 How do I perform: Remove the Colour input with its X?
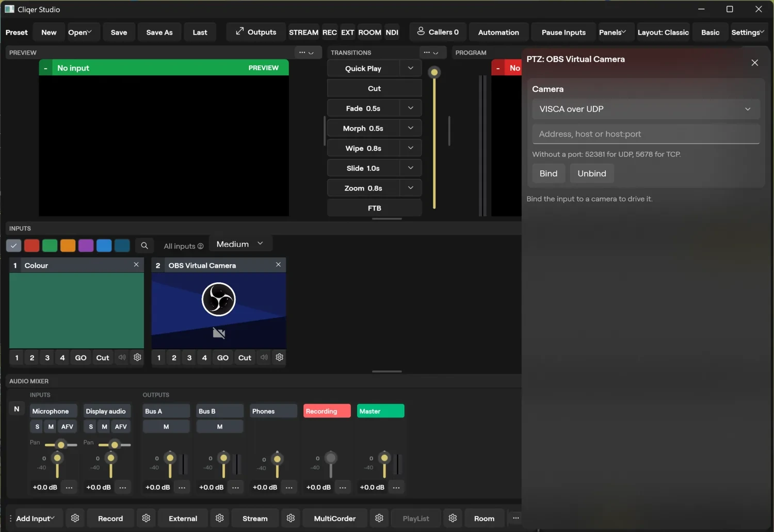pyautogui.click(x=136, y=264)
